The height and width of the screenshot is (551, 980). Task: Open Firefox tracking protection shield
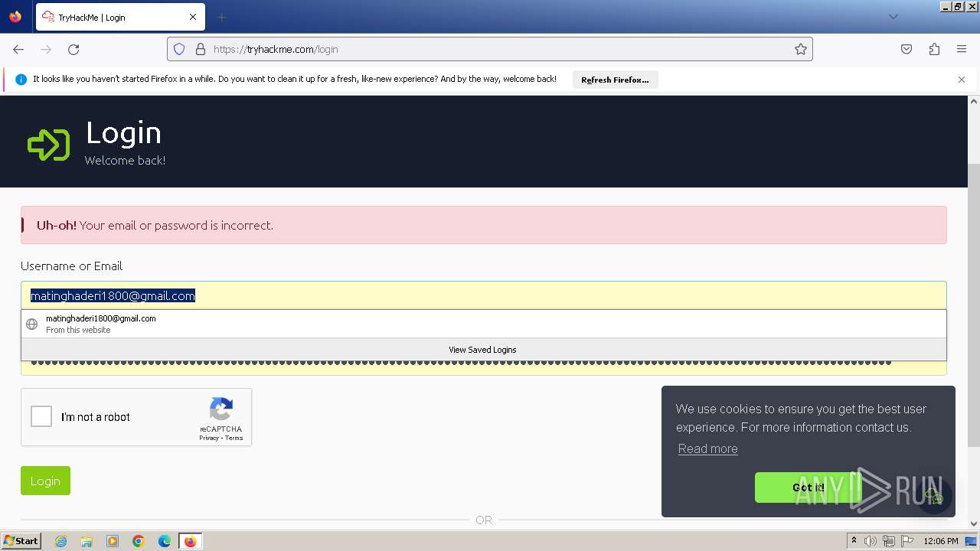179,49
